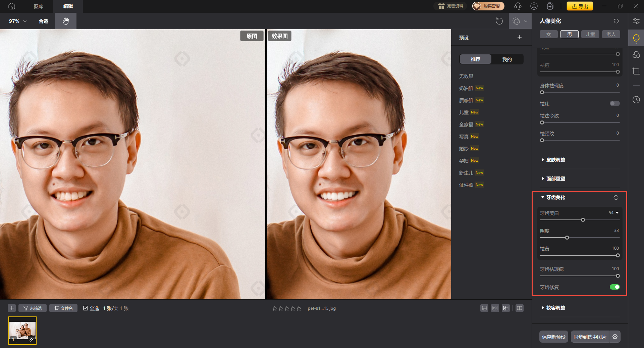The width and height of the screenshot is (644, 348).
Task: Open the adjustment sliders panel icon
Action: coord(636,21)
